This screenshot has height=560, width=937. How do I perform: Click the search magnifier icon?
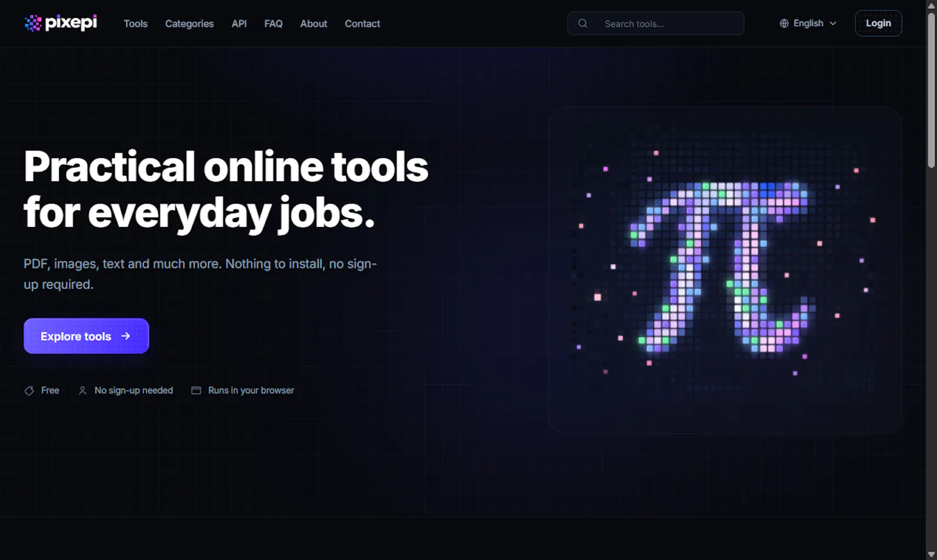(583, 23)
